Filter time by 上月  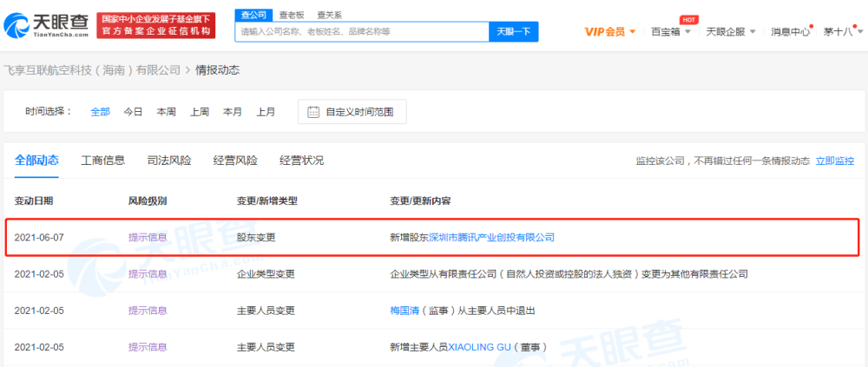pyautogui.click(x=266, y=112)
